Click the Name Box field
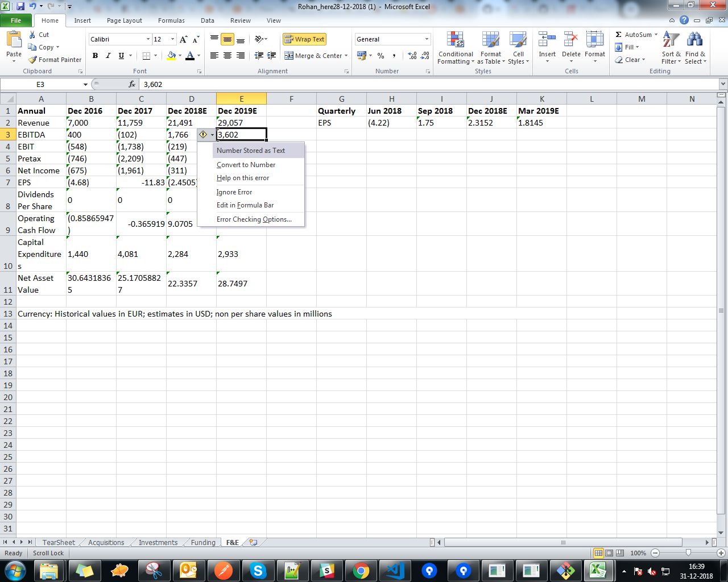The image size is (728, 582). (41, 84)
